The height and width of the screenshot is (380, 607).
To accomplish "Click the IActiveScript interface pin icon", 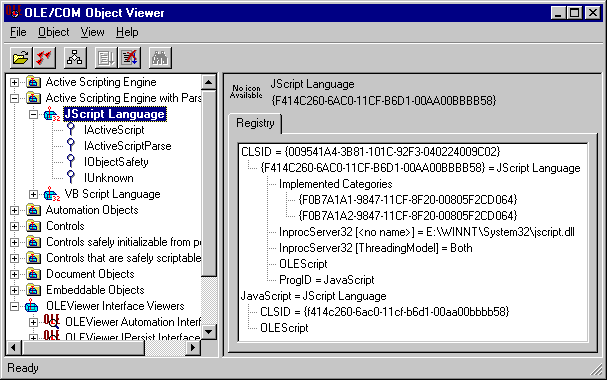I will tap(70, 130).
